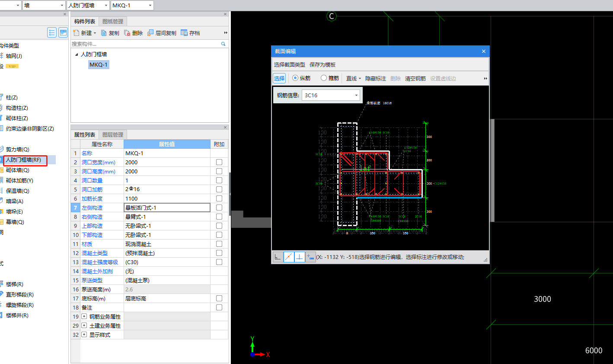This screenshot has width=613, height=364.
Task: Click the search magnifier icon in component search
Action: pyautogui.click(x=223, y=44)
